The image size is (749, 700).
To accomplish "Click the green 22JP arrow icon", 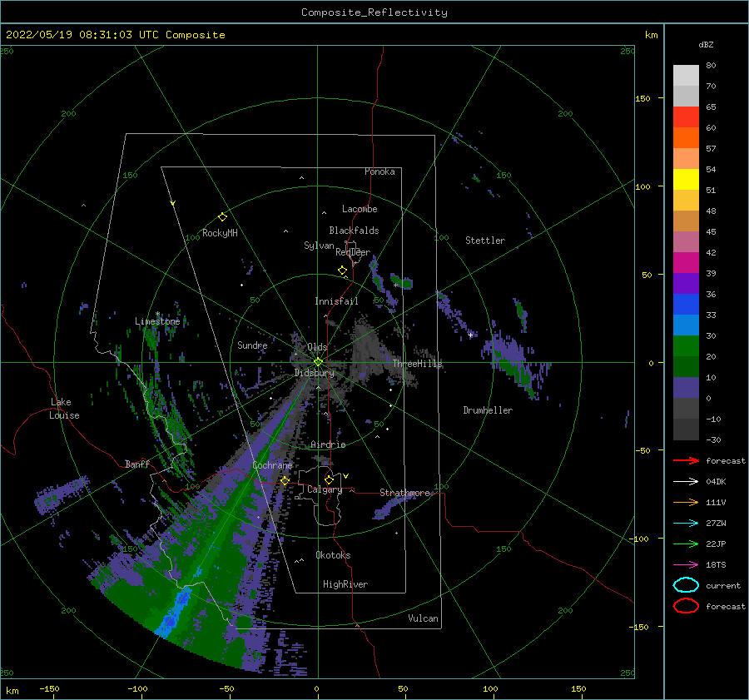I will click(686, 544).
